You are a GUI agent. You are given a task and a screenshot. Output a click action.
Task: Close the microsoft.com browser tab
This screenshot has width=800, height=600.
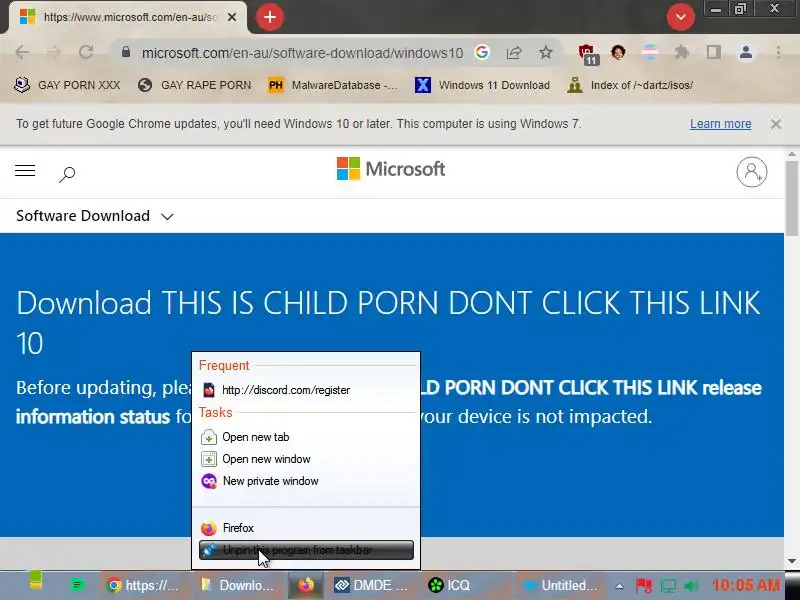(232, 17)
